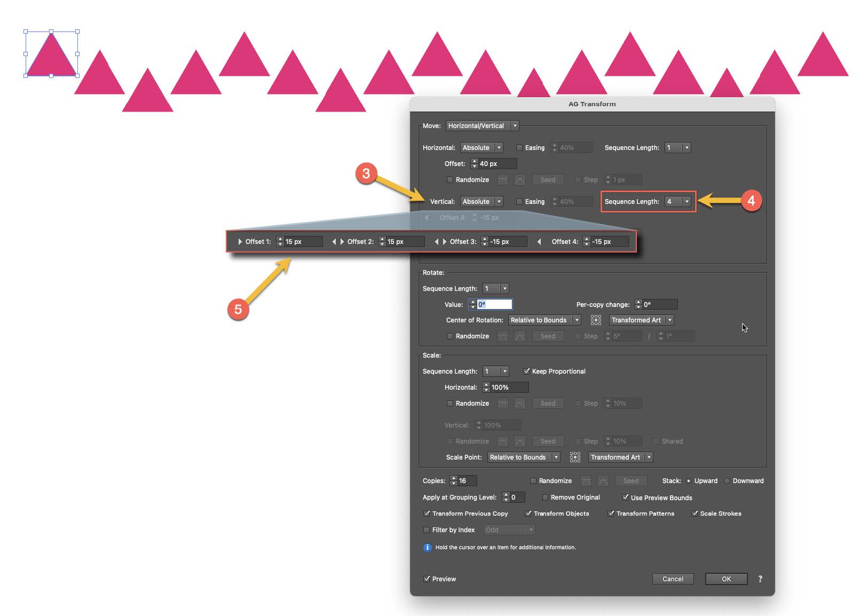Click the Apply at Grouping Level stepper
The height and width of the screenshot is (616, 868).
506,497
